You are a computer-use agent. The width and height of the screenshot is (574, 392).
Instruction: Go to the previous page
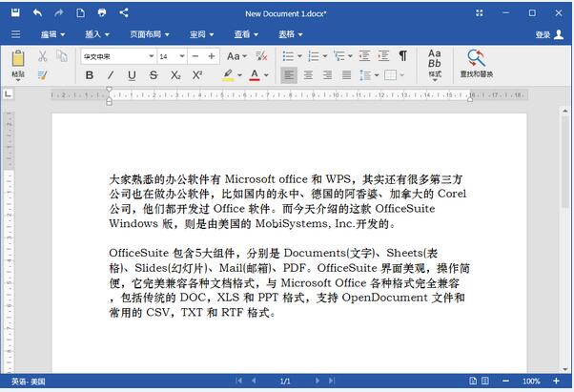click(x=254, y=381)
